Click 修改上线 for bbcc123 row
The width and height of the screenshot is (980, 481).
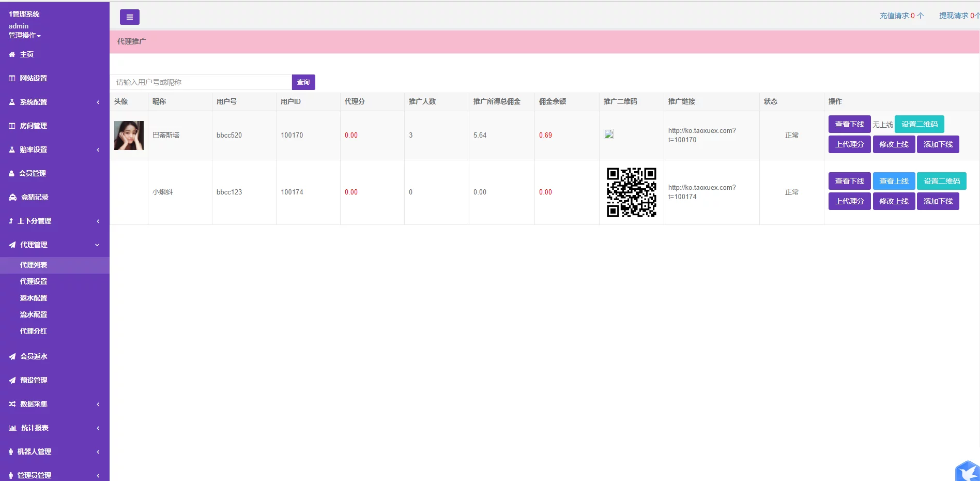click(x=894, y=201)
